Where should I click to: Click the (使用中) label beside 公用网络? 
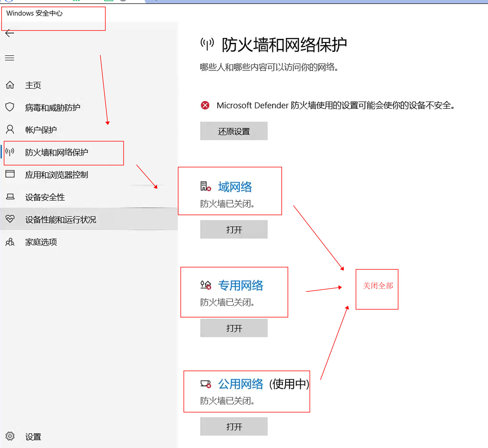pos(289,384)
